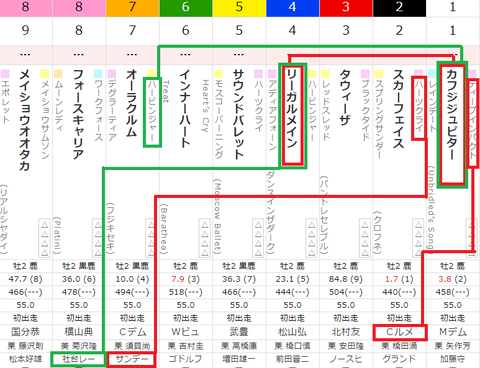Select horse オーラクルム
This screenshot has width=480, height=368.
[132, 103]
